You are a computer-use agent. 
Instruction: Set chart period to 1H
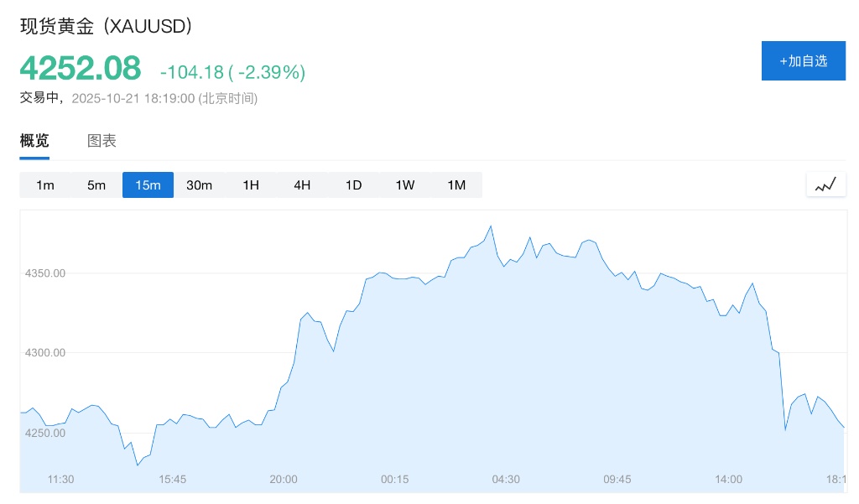(x=251, y=185)
